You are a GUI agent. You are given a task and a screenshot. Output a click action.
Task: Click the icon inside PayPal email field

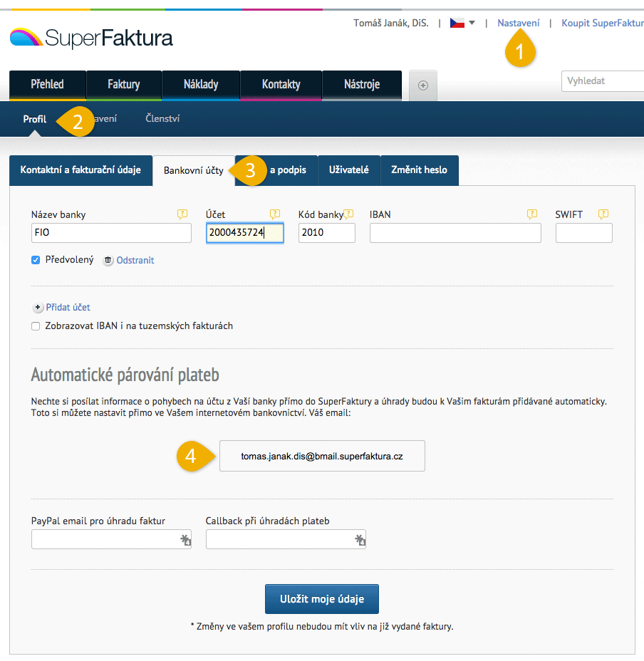tap(185, 540)
